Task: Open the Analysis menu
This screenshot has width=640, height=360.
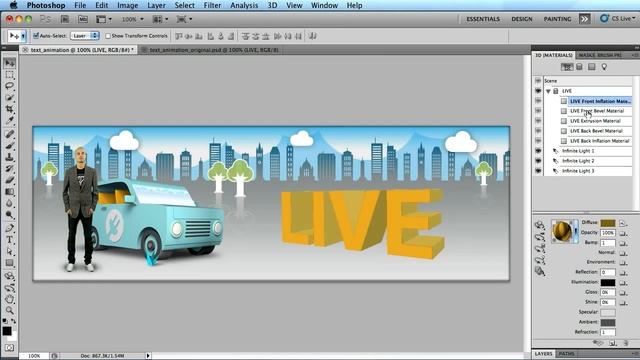Action: [244, 5]
